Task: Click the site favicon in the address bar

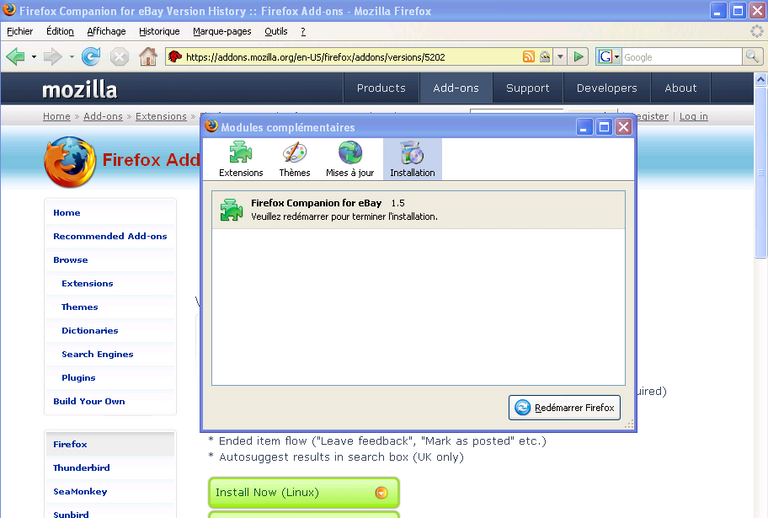Action: (x=175, y=57)
